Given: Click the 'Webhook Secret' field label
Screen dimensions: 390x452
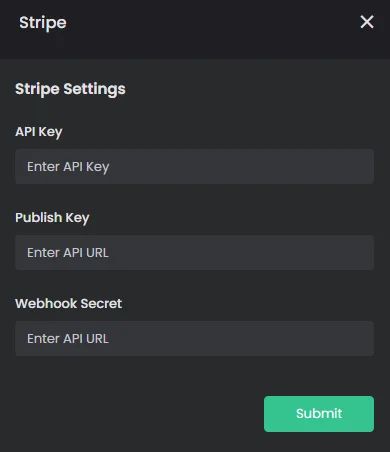Looking at the screenshot, I should pyautogui.click(x=68, y=303).
